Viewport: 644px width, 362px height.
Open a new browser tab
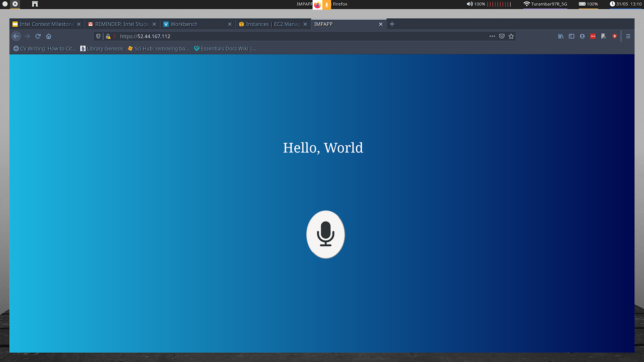tap(392, 24)
